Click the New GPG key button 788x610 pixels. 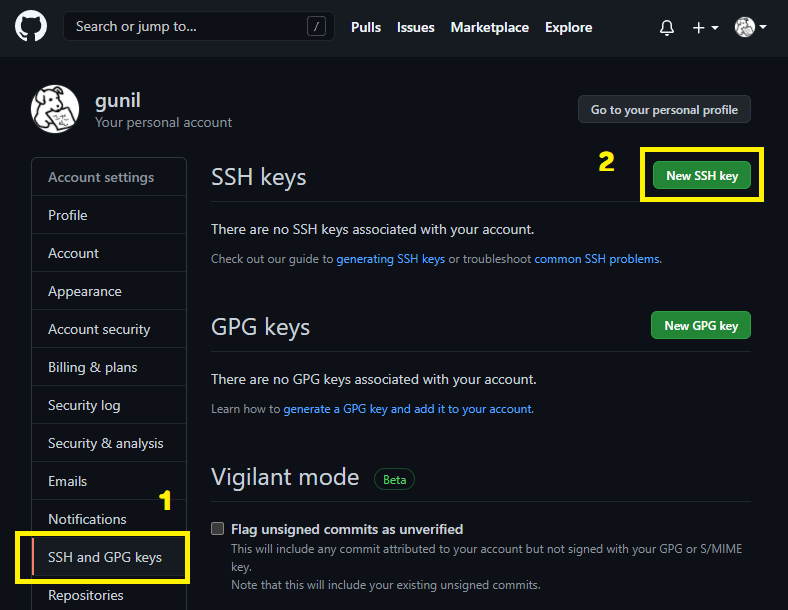[701, 326]
